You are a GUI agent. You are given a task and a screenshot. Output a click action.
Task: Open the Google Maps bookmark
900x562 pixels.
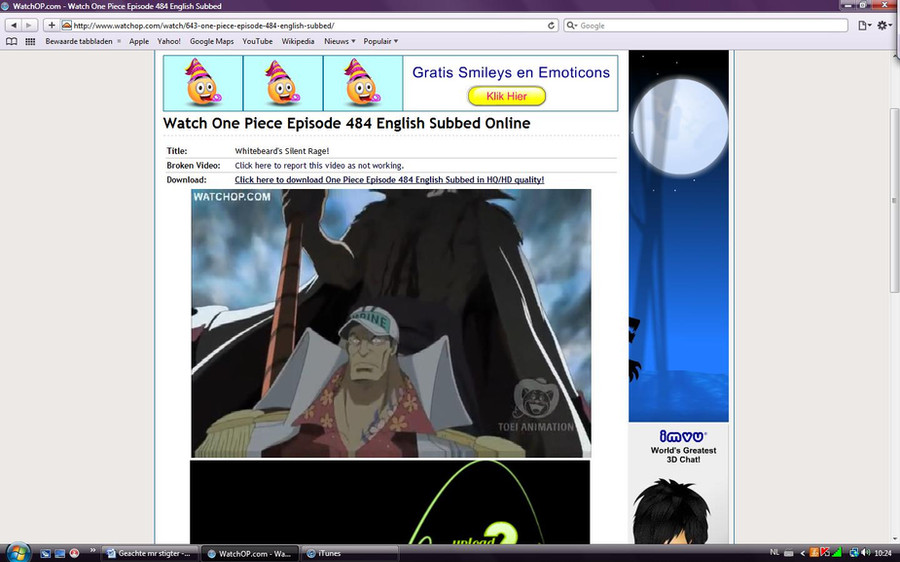coord(212,41)
